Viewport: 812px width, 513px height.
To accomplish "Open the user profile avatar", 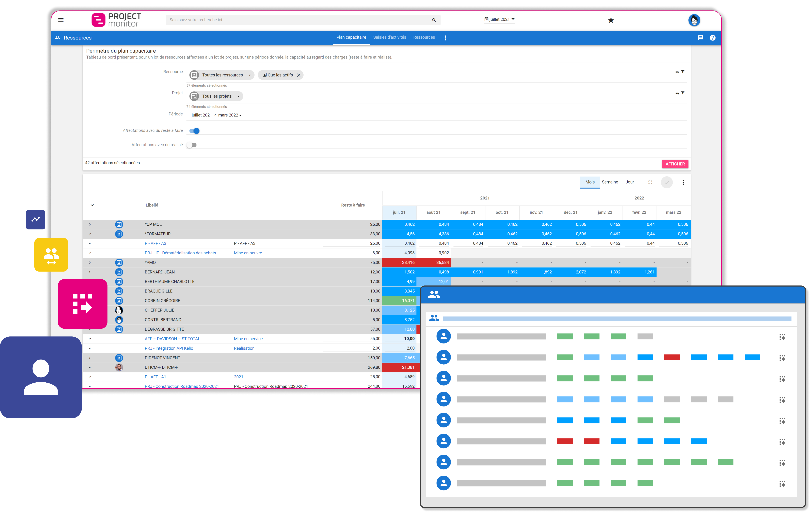I will [694, 20].
